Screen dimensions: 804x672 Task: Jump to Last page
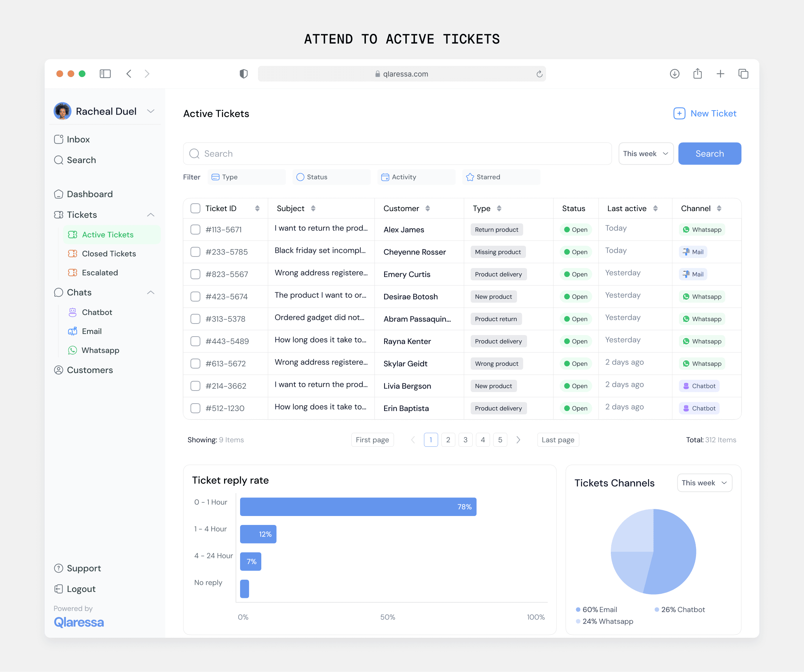558,440
